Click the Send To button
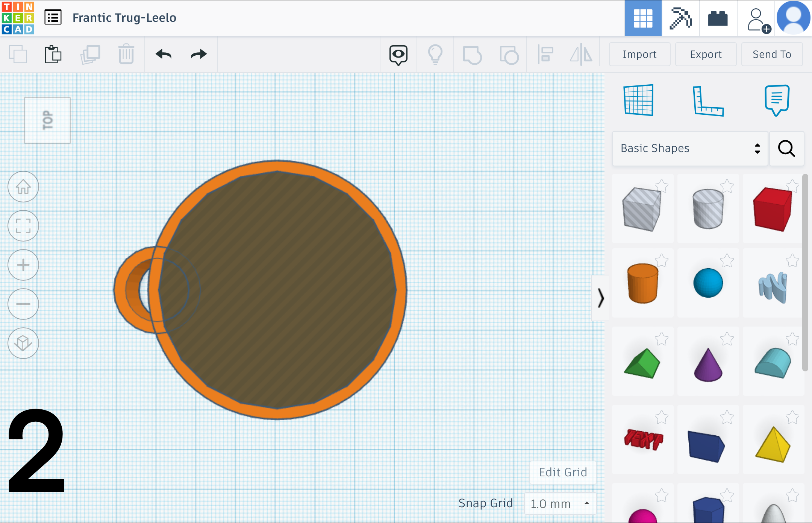 [x=772, y=54]
